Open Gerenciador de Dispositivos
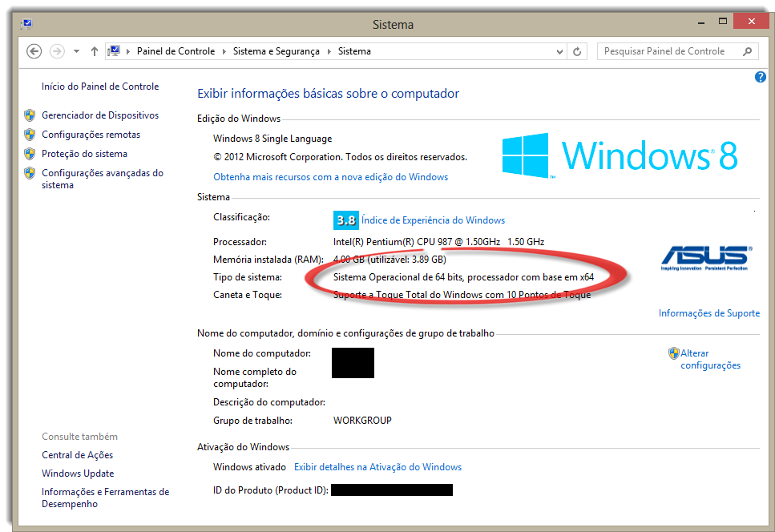Viewport: 775px width, 532px height. coord(100,115)
